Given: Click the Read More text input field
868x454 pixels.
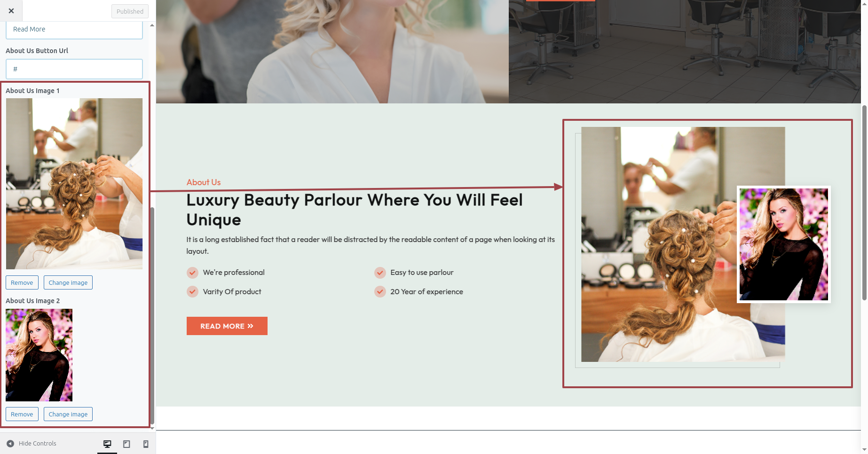Looking at the screenshot, I should [x=74, y=30].
